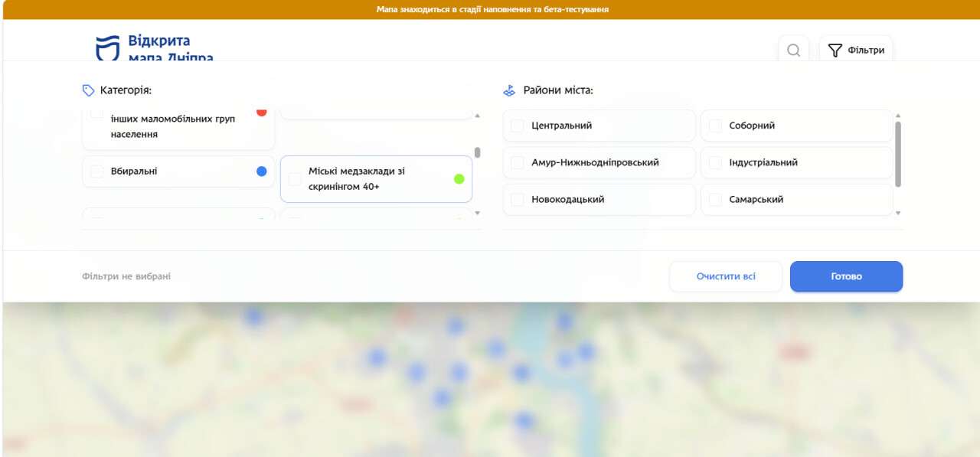Viewport: 980px width, 457px height.
Task: Click the district list scrollbar thumb
Action: 898,153
